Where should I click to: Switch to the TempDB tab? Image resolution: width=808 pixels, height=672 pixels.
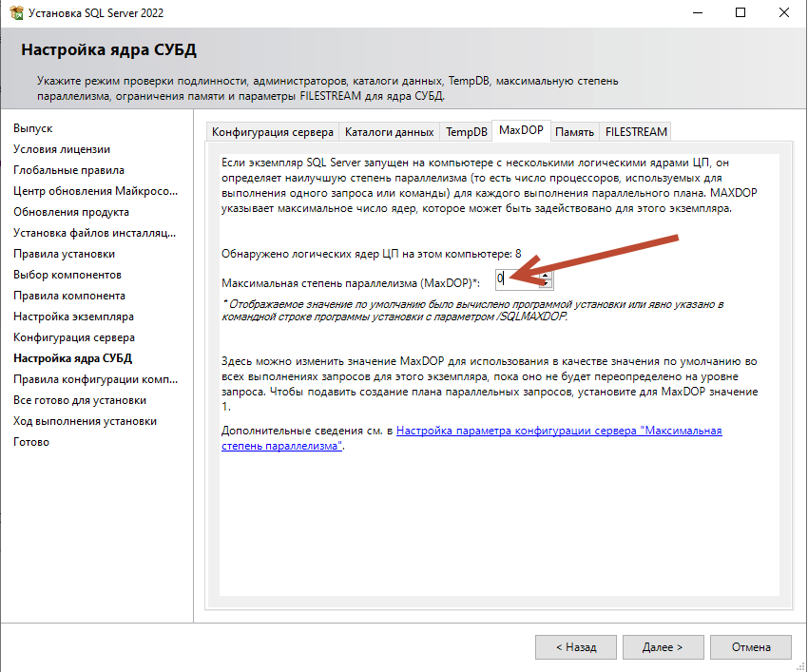tap(465, 131)
